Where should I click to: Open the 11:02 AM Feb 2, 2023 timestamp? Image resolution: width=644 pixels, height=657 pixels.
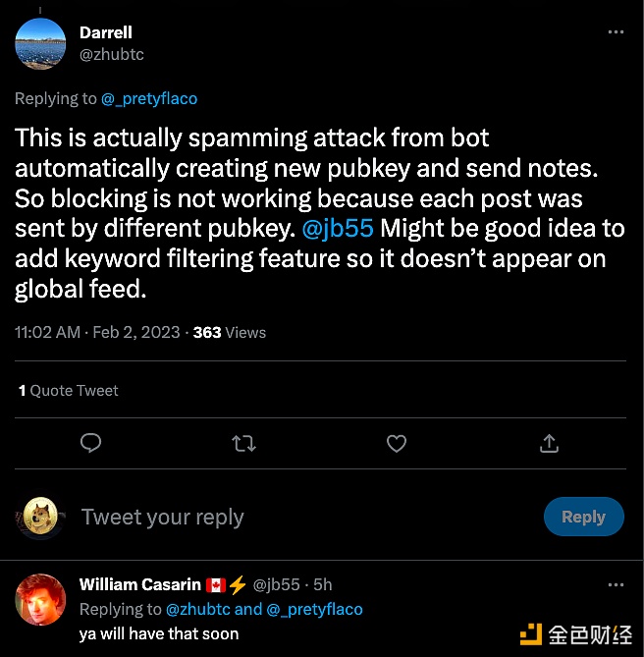(x=97, y=332)
